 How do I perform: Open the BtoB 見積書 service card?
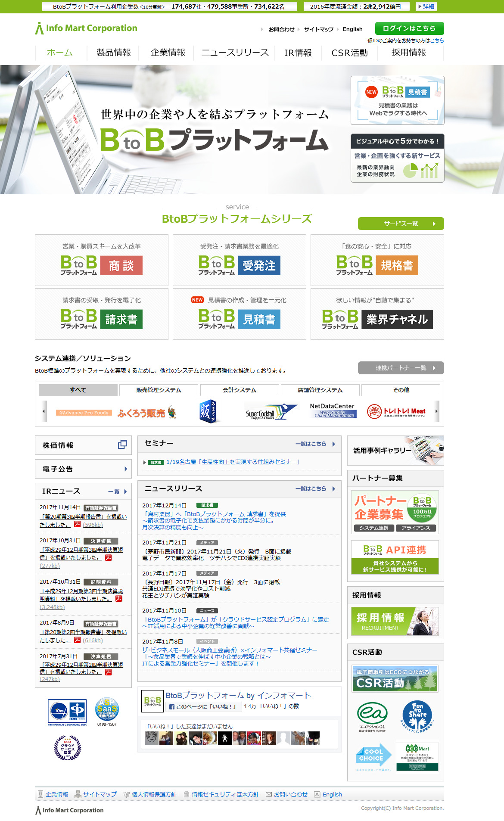240,314
